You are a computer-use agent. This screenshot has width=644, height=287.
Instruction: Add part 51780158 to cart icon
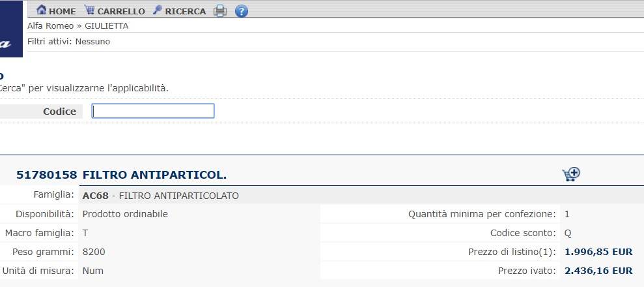pos(571,174)
